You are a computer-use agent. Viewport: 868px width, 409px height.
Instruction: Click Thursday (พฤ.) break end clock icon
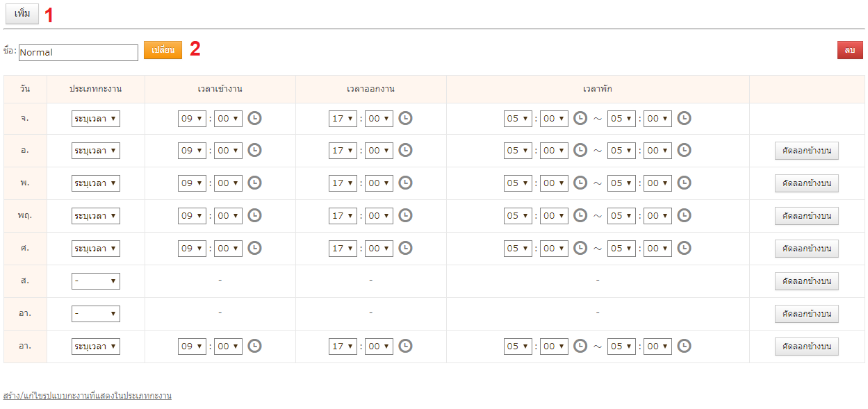[x=685, y=215]
